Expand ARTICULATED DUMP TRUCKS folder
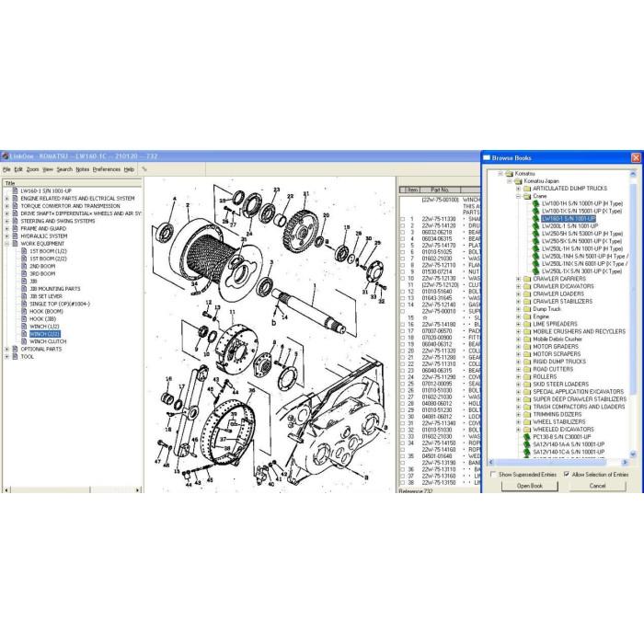 518,189
